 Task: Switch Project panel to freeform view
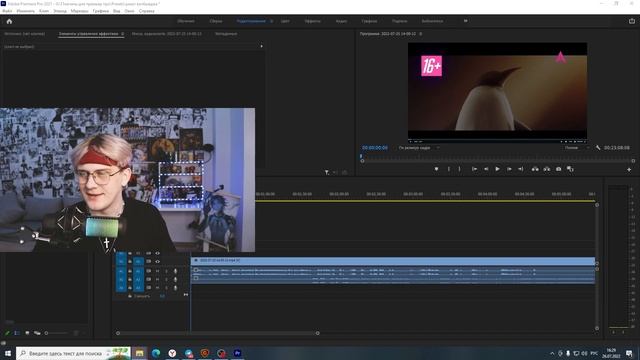(37, 333)
